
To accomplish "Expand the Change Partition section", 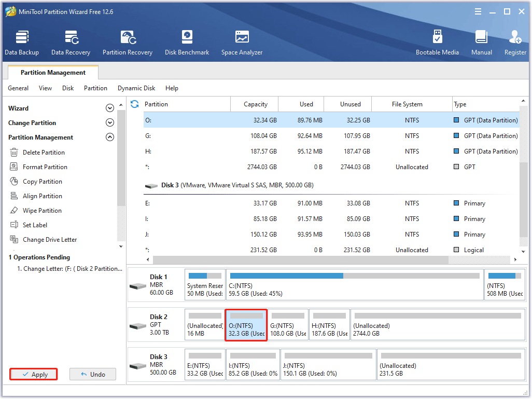I will (109, 122).
